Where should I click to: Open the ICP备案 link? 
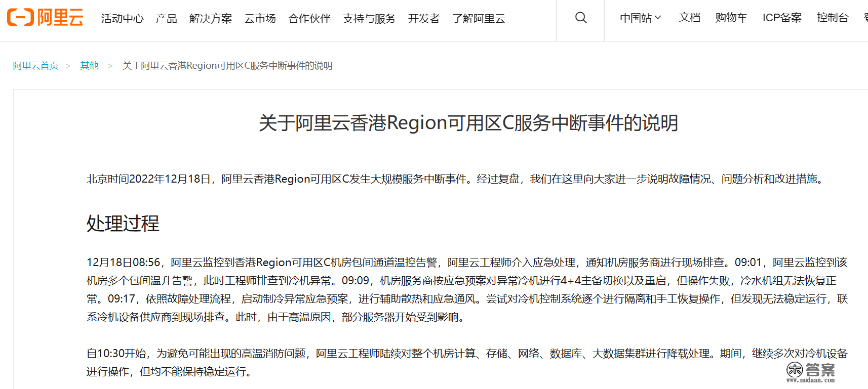pos(782,18)
